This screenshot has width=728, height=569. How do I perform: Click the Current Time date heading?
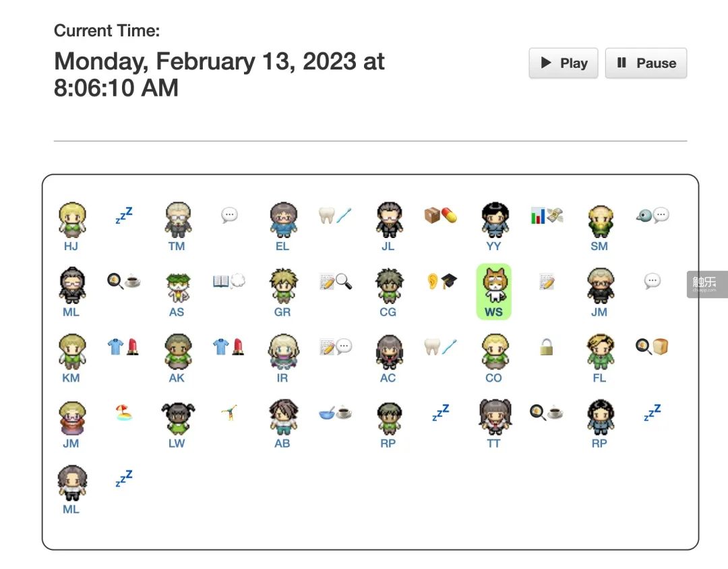219,74
